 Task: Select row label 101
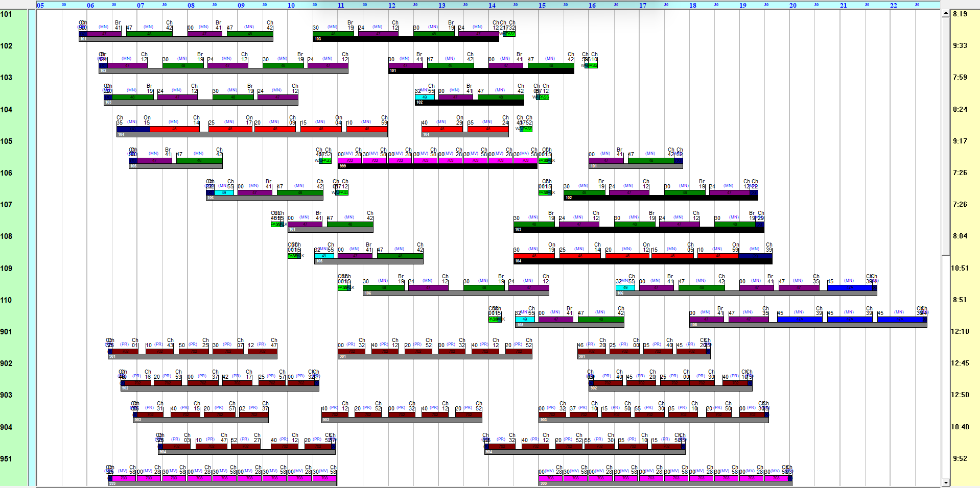(6, 14)
